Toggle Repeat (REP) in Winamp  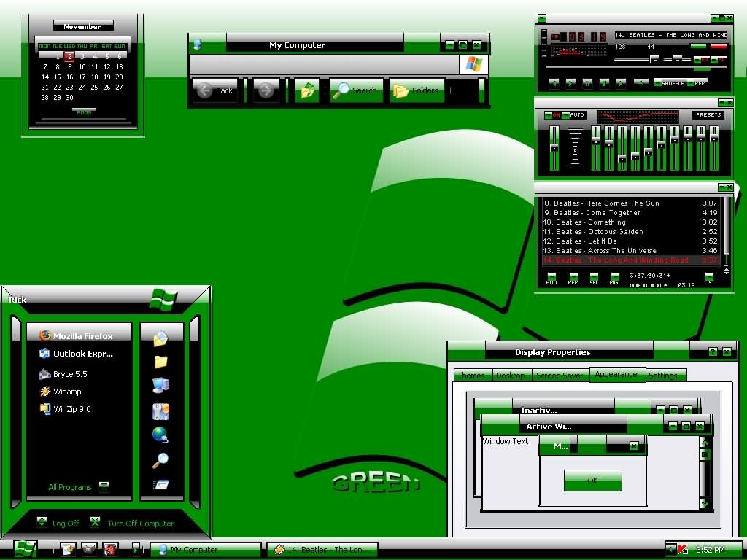point(697,83)
